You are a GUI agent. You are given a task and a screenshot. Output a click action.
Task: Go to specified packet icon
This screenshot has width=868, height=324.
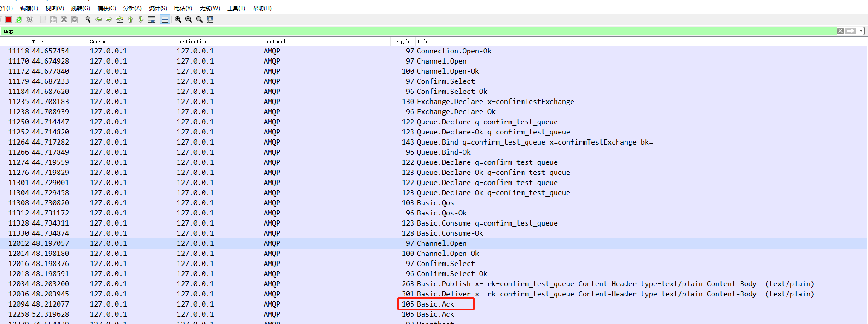120,19
